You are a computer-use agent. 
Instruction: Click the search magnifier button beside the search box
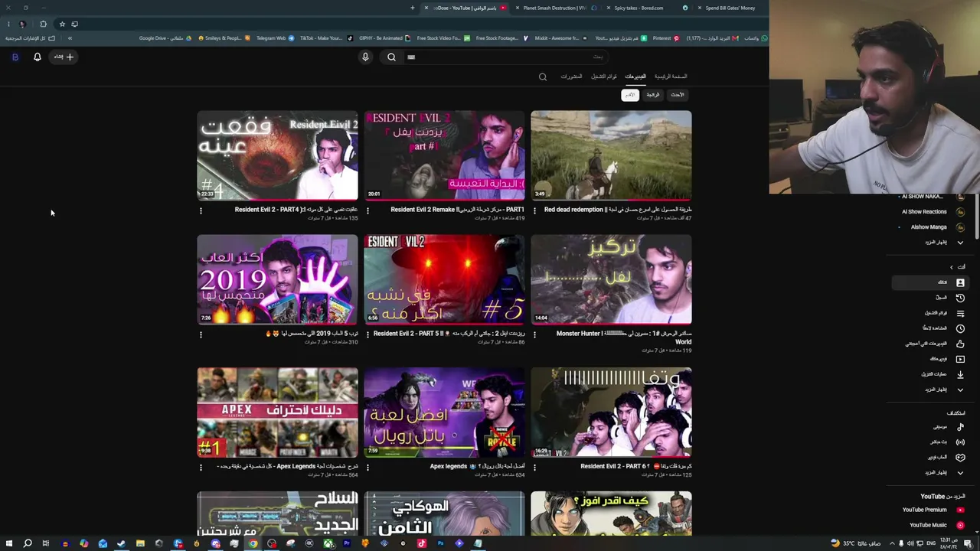tap(391, 57)
